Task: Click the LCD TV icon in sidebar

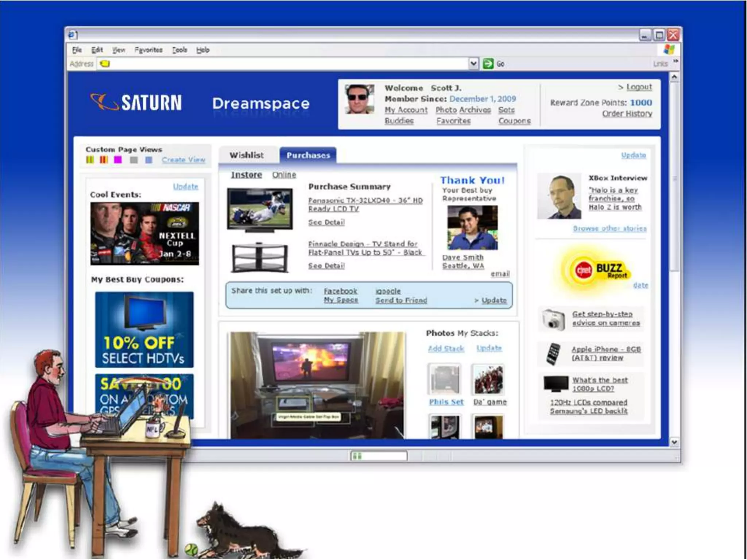Action: pyautogui.click(x=556, y=384)
